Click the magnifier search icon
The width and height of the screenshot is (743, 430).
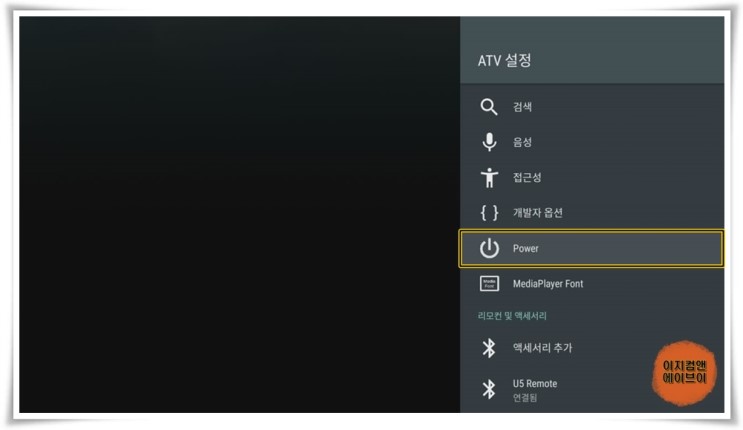tap(489, 107)
